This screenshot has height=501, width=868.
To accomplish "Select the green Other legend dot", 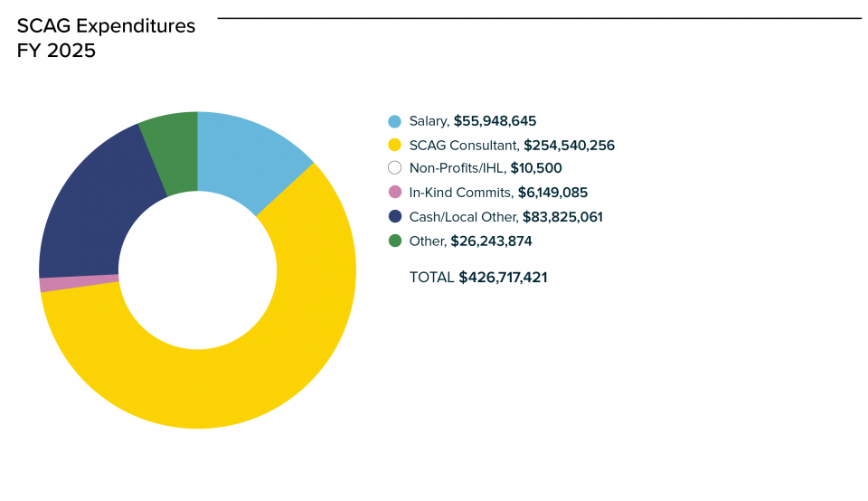I will click(x=394, y=241).
